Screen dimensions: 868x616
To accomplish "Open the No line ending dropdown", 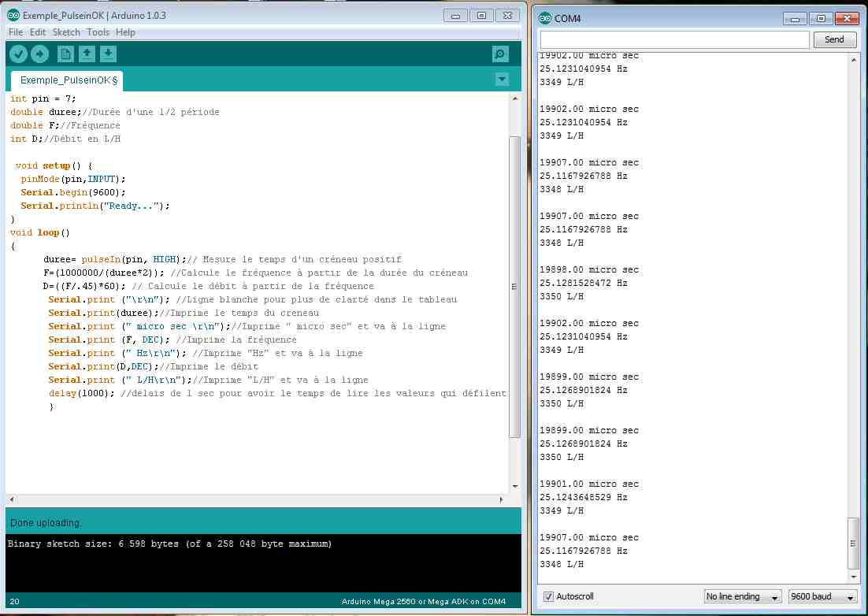I will [x=742, y=596].
